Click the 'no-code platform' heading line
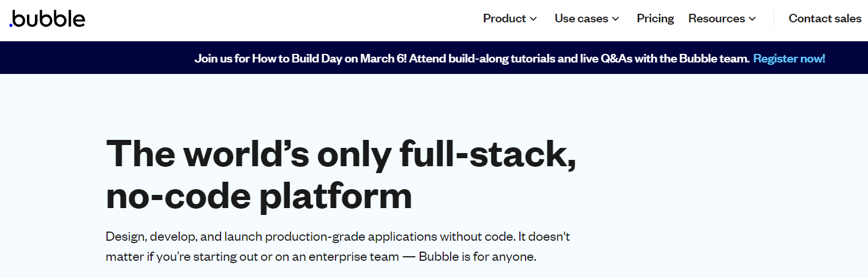 coord(259,195)
